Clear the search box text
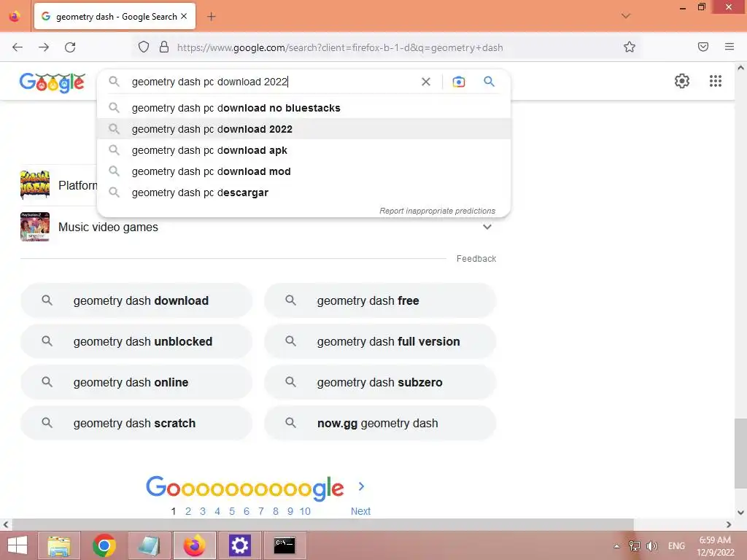The height and width of the screenshot is (560, 747). [x=426, y=82]
